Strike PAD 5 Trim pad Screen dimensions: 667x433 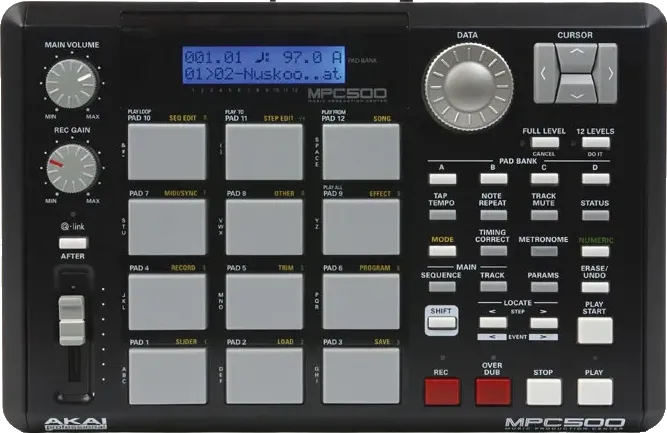[264, 302]
